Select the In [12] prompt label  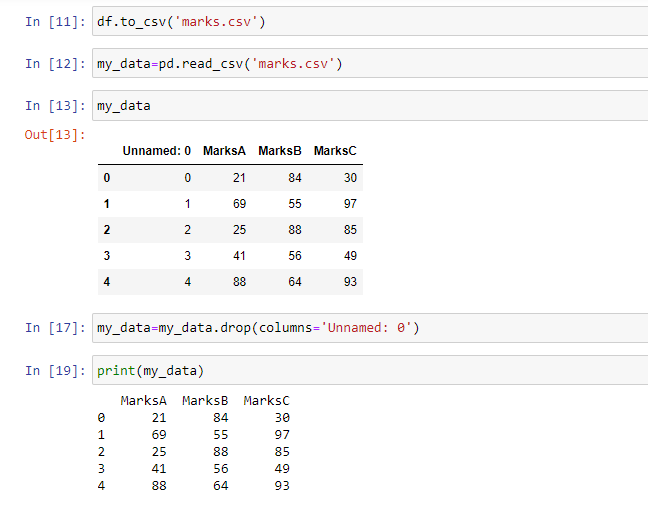[55, 64]
